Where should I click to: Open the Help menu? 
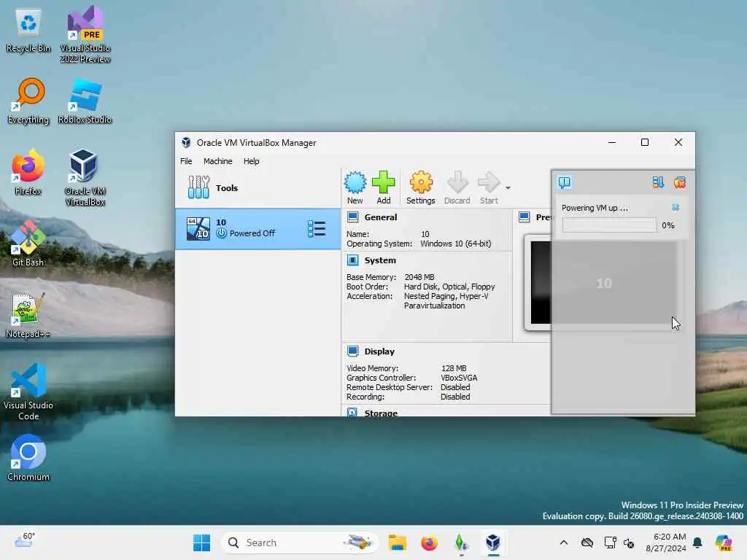[251, 161]
